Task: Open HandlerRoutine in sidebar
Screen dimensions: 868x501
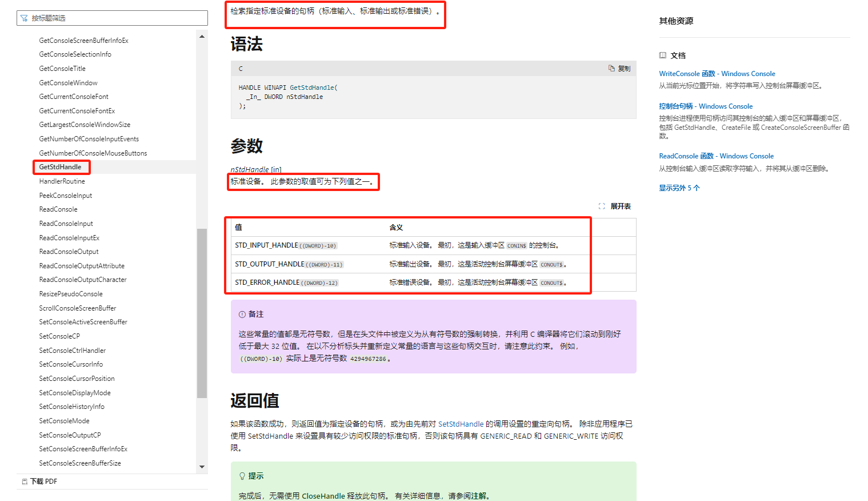Action: pos(62,181)
